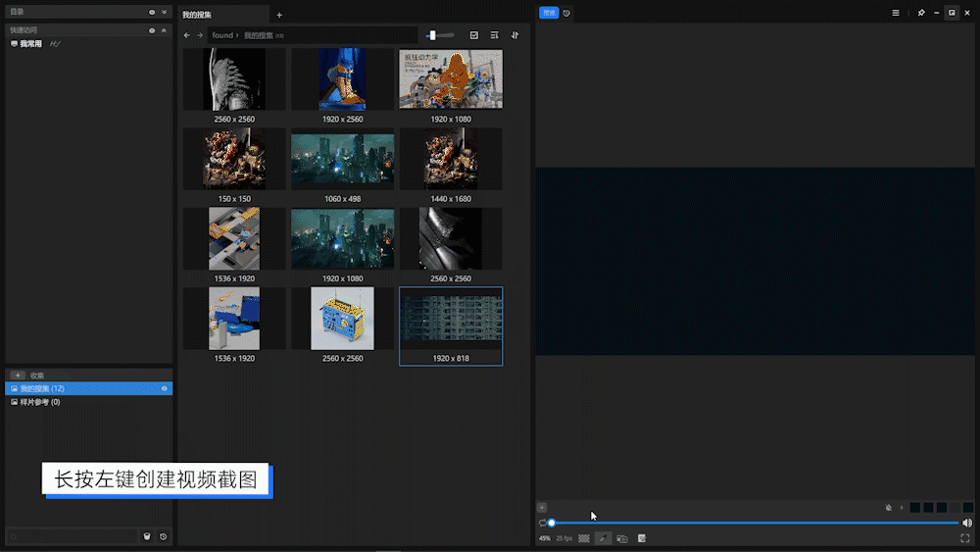Click the plus button above the timeline
The image size is (980, 552).
(x=542, y=508)
